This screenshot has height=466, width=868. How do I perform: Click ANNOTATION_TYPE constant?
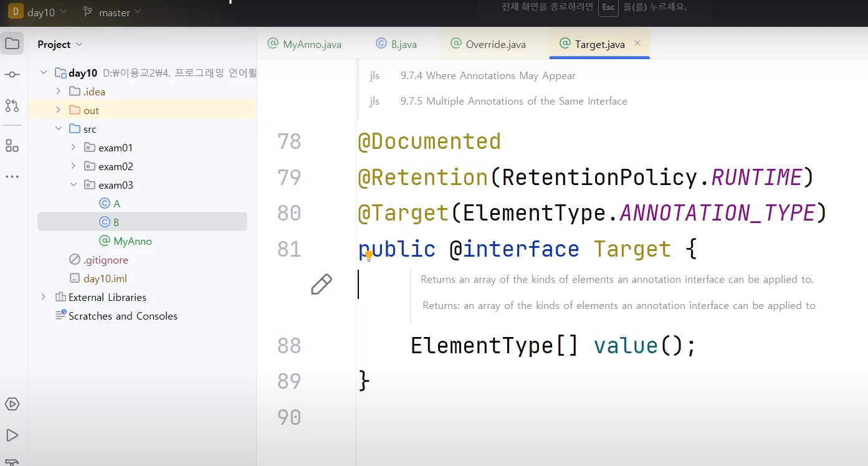pyautogui.click(x=718, y=213)
